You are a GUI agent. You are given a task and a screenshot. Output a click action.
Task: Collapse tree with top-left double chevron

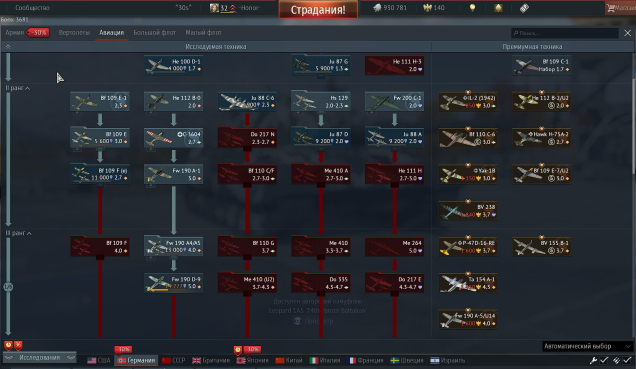point(8,47)
